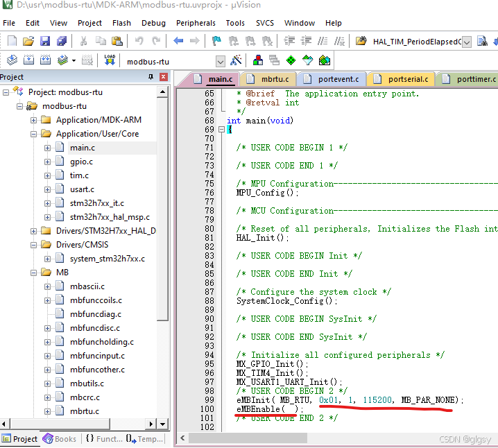This screenshot has width=498, height=448.
Task: Toggle auto-hide pin of Project panel
Action: (x=151, y=77)
